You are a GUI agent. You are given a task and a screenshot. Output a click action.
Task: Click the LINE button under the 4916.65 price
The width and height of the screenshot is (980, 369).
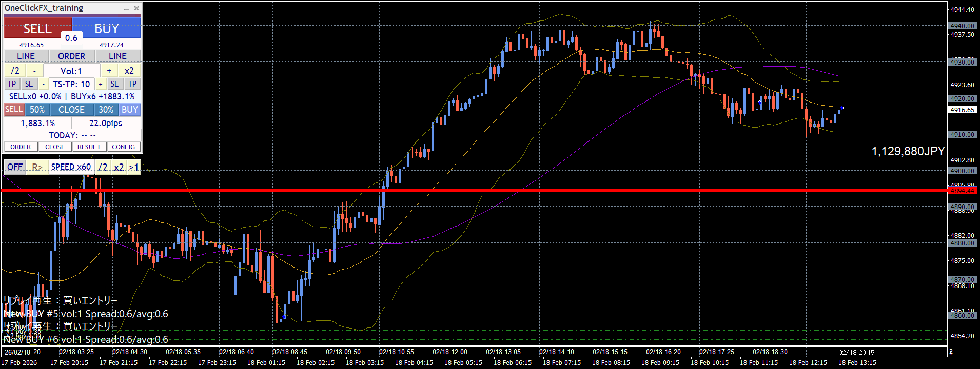click(x=26, y=56)
